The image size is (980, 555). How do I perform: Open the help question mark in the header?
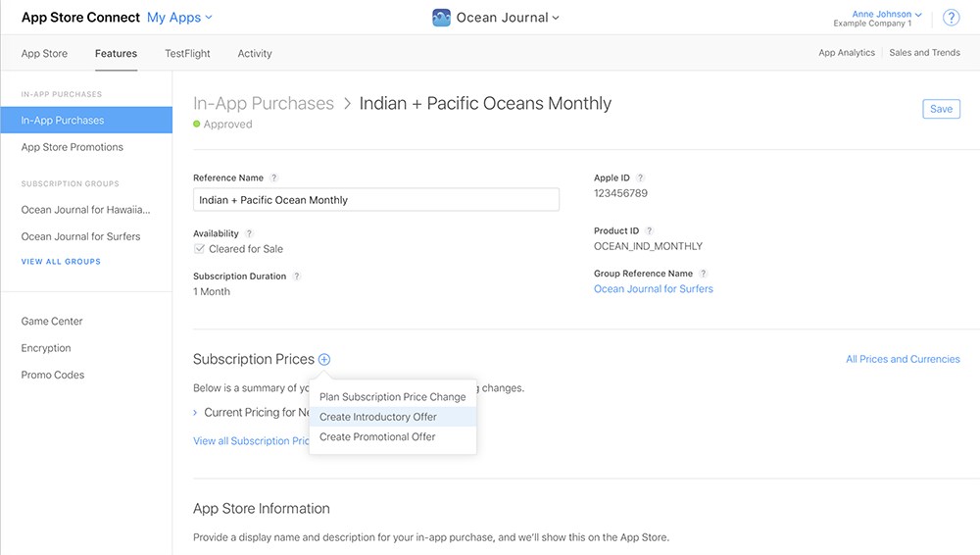pos(952,18)
